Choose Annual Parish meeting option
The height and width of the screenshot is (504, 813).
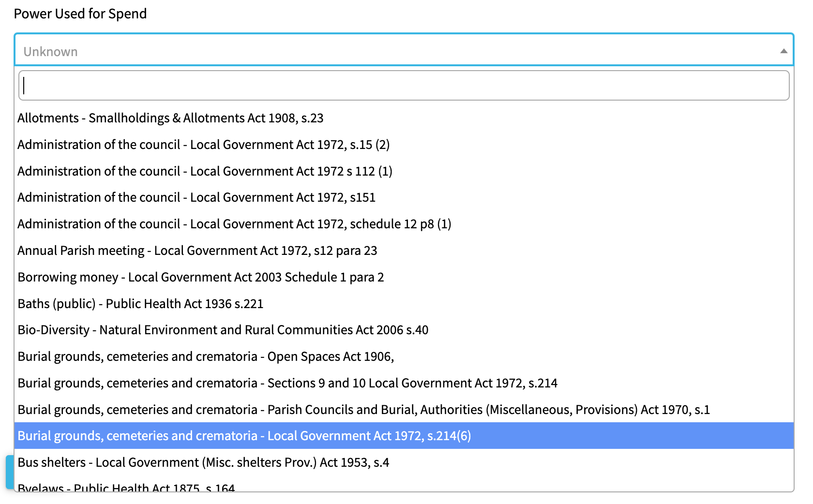[x=197, y=251]
